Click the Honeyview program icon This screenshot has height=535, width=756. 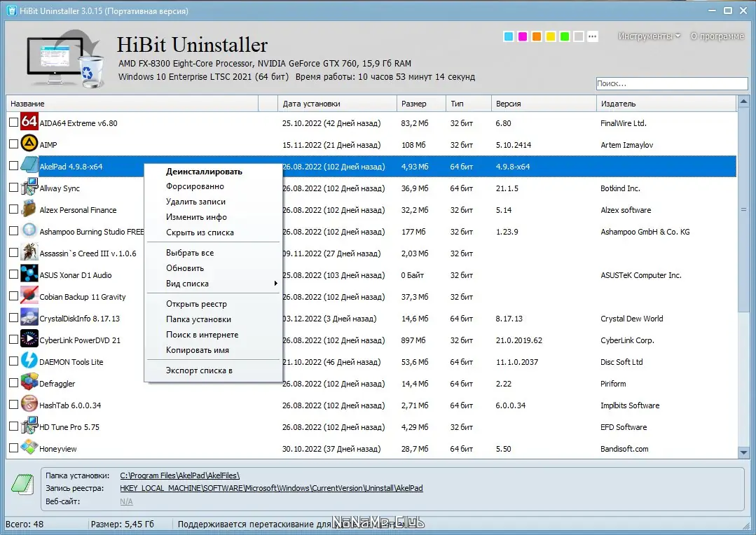tap(29, 447)
